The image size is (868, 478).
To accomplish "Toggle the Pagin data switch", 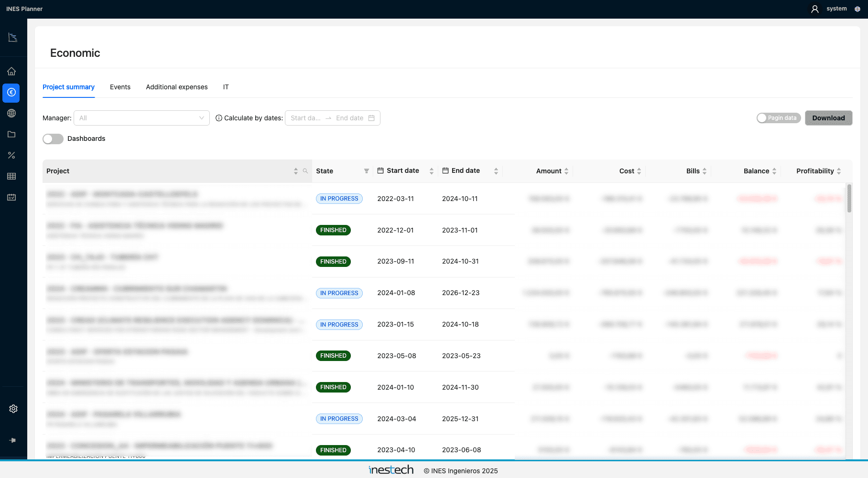I will coord(779,118).
